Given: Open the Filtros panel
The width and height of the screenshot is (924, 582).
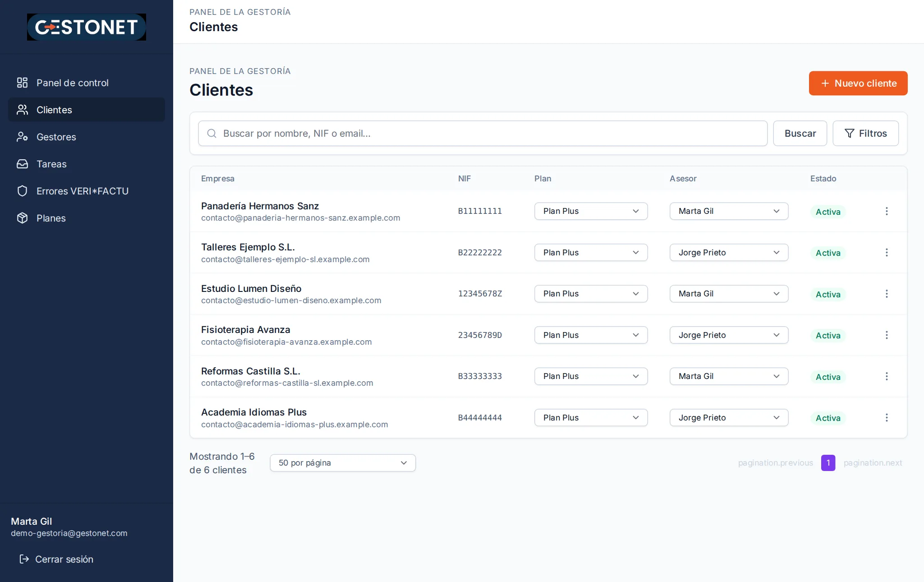Looking at the screenshot, I should pyautogui.click(x=865, y=133).
